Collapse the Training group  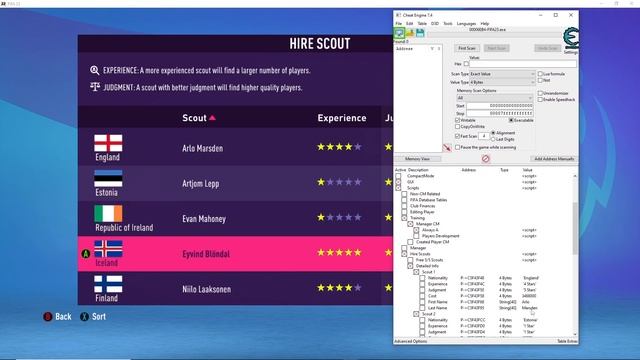pyautogui.click(x=404, y=218)
